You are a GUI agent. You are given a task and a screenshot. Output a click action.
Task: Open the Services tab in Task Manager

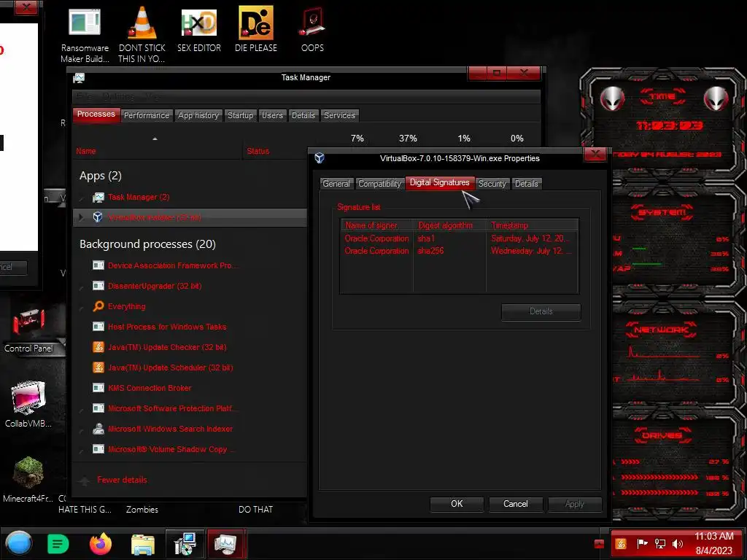point(339,115)
